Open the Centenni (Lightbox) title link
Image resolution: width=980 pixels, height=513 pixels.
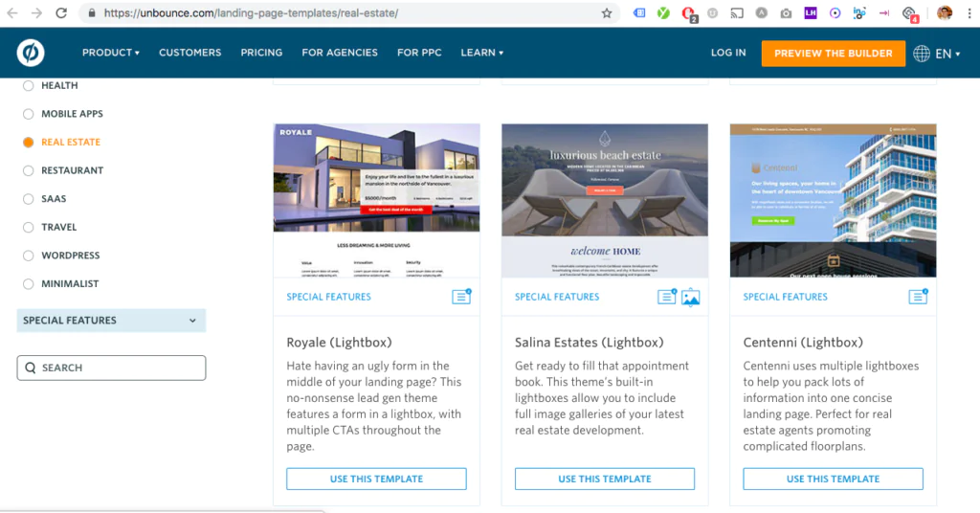click(x=803, y=343)
